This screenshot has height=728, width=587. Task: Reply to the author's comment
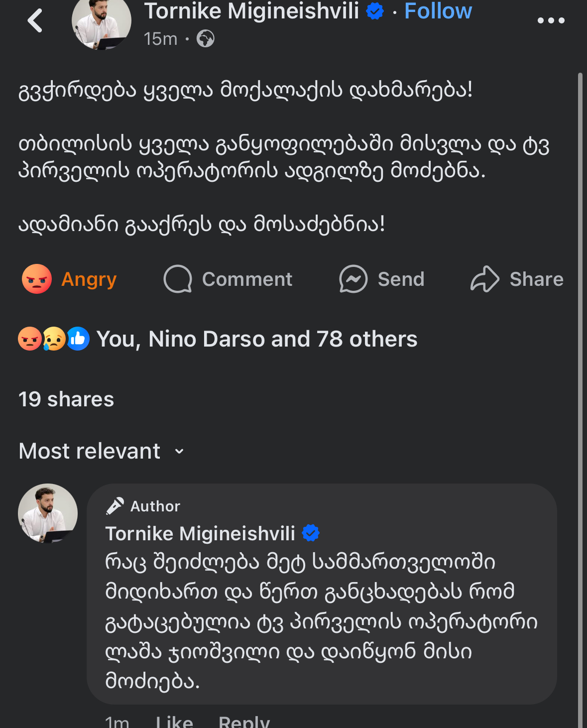coord(244,722)
